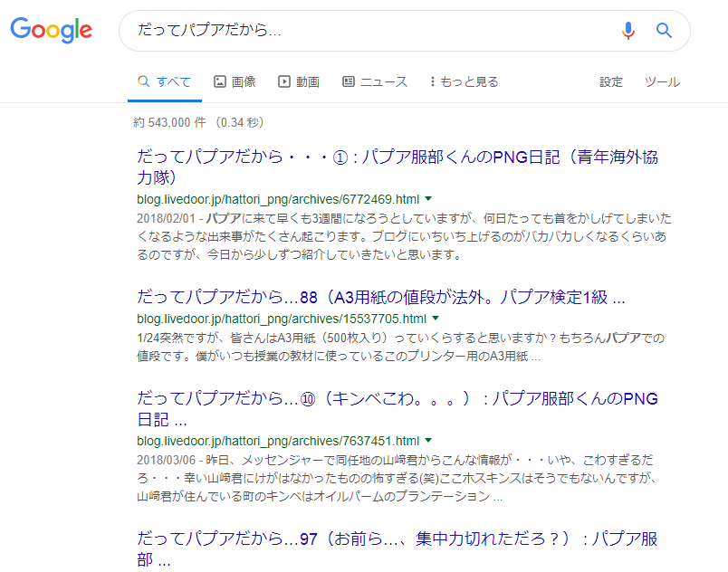Select the すべて tab
Viewport: 728px width, 572px height.
click(x=165, y=82)
